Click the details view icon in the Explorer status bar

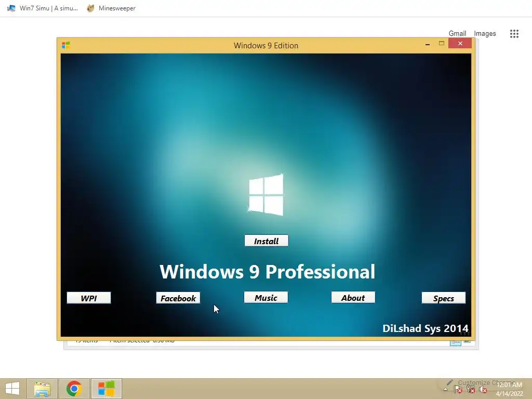[455, 342]
